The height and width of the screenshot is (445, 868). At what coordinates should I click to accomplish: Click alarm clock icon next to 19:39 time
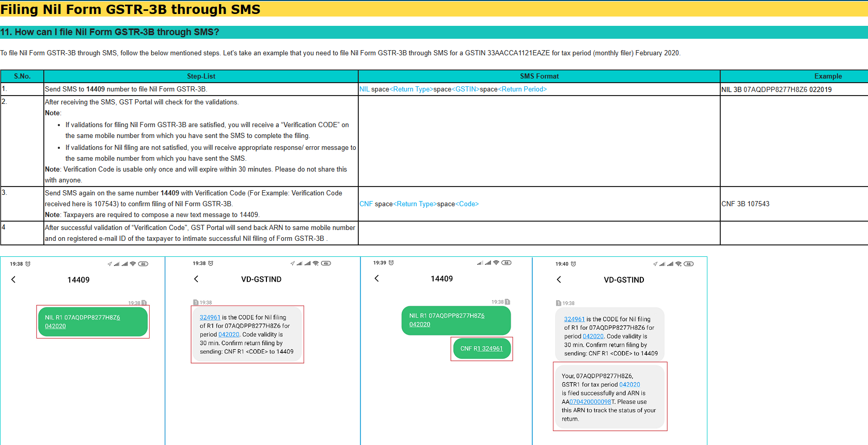click(x=391, y=263)
